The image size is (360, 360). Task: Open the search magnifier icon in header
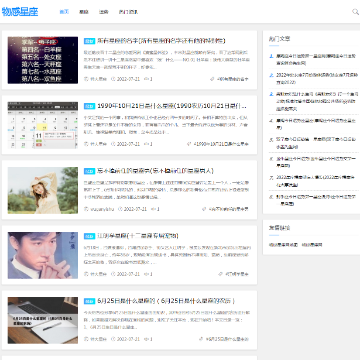tap(355, 12)
